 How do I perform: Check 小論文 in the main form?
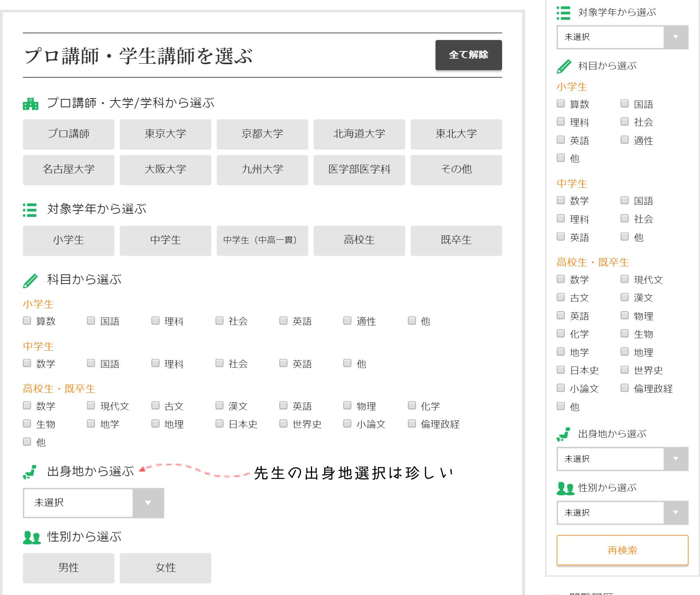348,424
